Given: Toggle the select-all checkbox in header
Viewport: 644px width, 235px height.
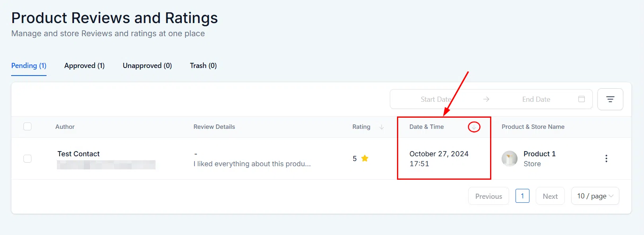Looking at the screenshot, I should tap(27, 126).
